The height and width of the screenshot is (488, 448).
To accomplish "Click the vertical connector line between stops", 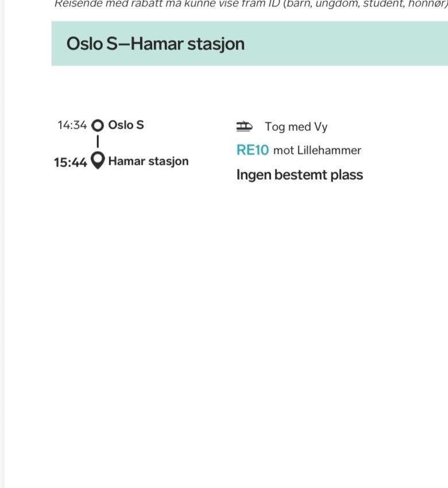I will pos(98,141).
